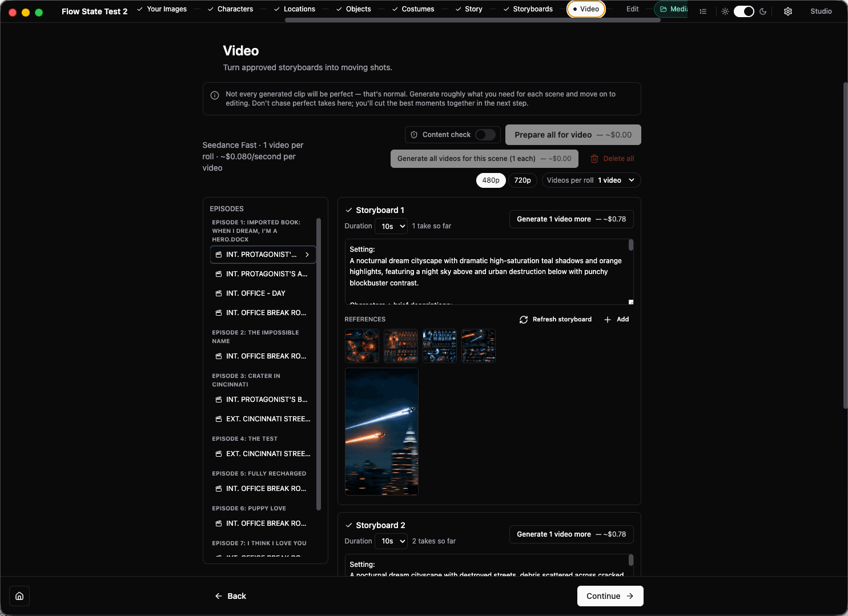Click the resize handle of Storyboard 1 prompt
Screen dimensions: 848x616
pyautogui.click(x=631, y=302)
